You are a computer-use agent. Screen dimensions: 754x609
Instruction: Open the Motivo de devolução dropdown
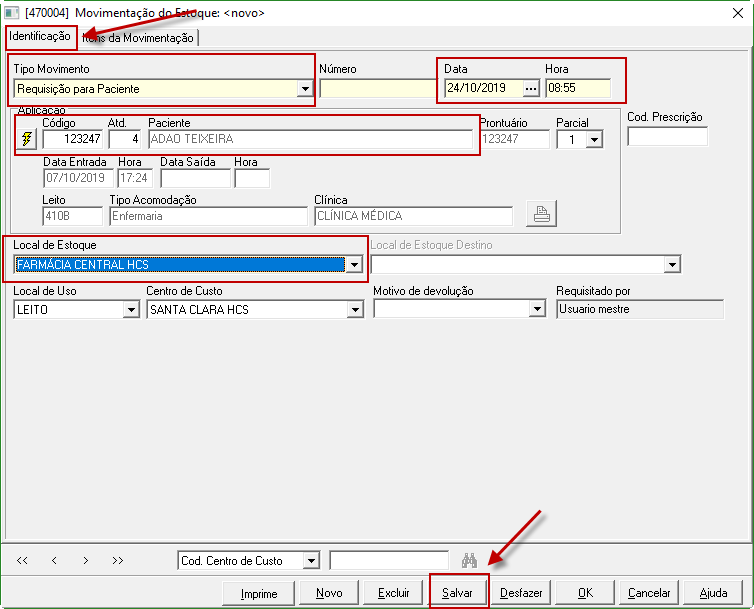[537, 309]
